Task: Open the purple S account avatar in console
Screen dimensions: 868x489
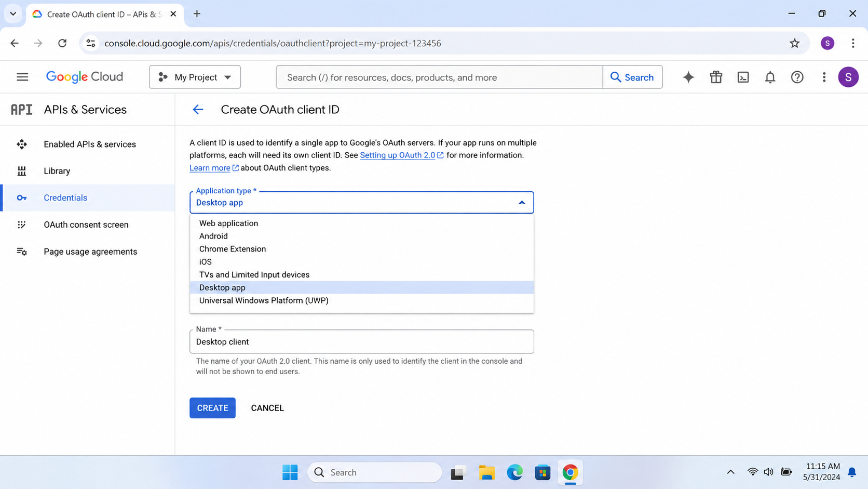Action: pos(848,77)
